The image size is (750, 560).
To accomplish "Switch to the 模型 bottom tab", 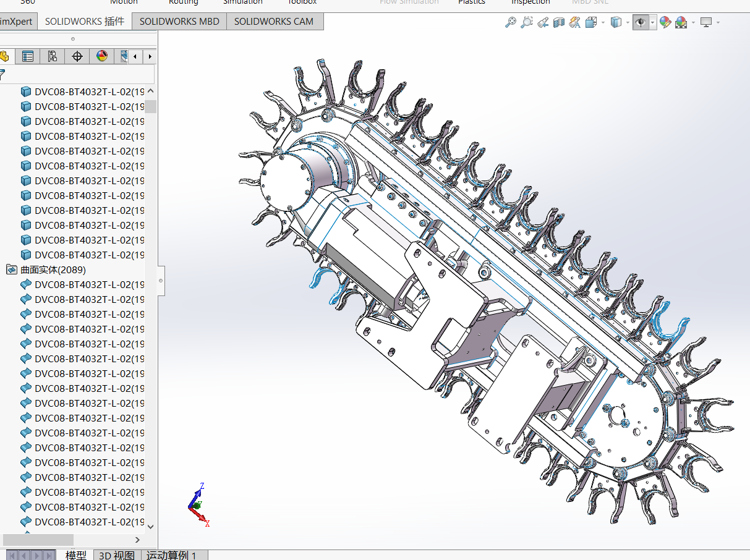I will coord(75,555).
